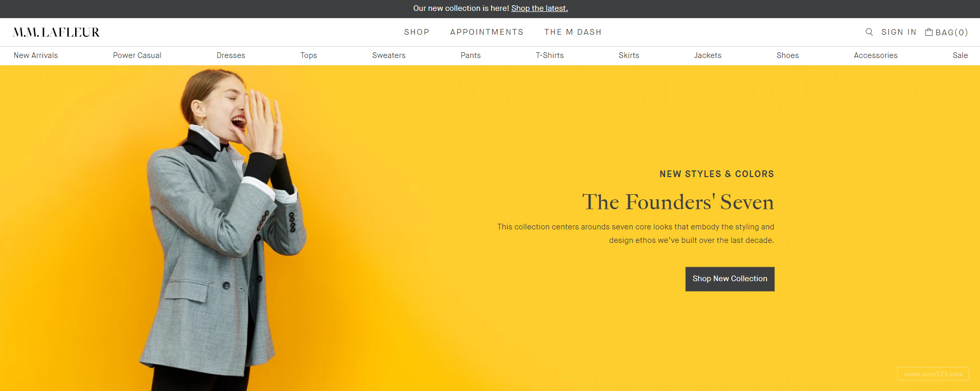Follow the Shop the latest link
This screenshot has width=980, height=391.
(x=540, y=8)
